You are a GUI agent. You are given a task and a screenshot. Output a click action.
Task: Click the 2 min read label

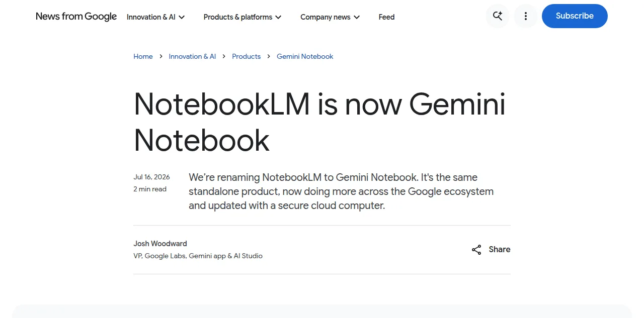tap(150, 189)
